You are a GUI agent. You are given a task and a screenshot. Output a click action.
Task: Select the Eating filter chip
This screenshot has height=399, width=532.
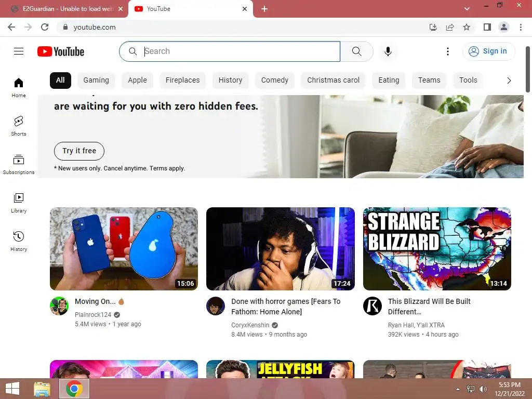click(389, 81)
